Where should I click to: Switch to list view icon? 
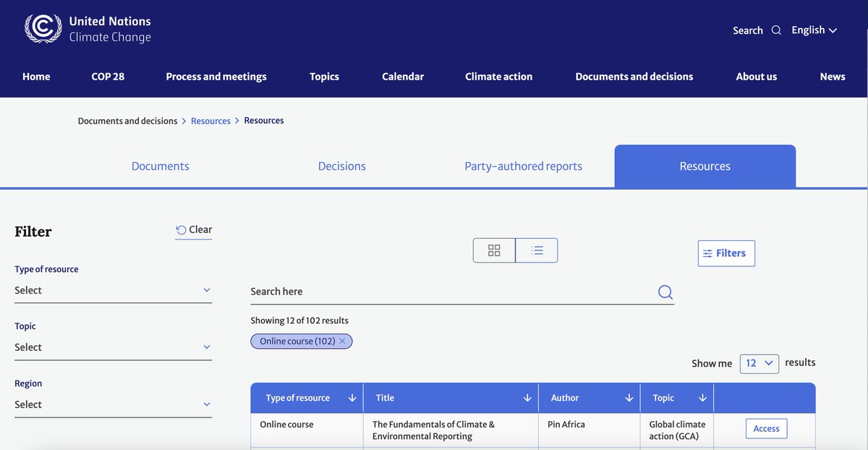point(537,250)
